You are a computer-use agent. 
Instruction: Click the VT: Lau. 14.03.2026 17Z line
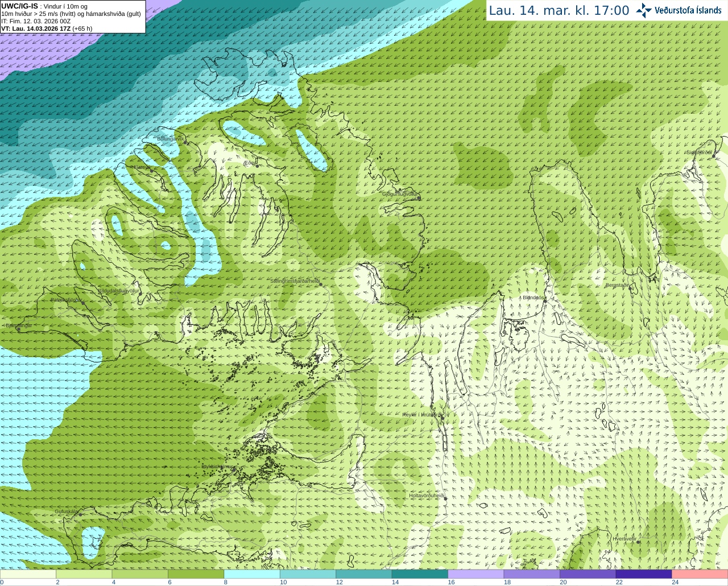pyautogui.click(x=47, y=28)
